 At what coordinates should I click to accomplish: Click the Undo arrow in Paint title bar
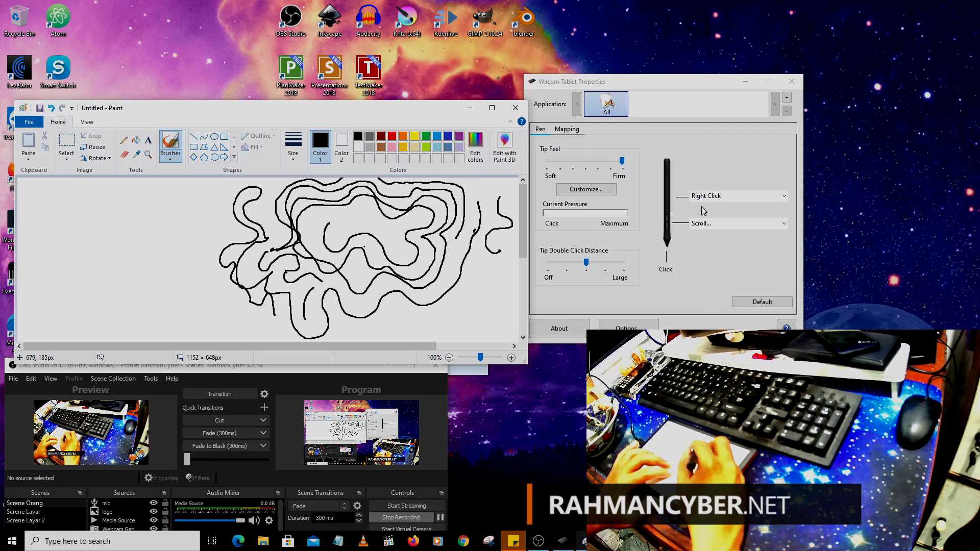pos(51,108)
